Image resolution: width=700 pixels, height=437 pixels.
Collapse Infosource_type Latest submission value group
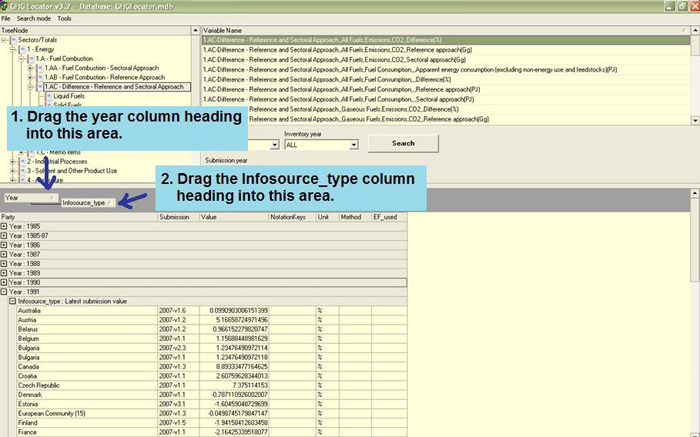12,301
